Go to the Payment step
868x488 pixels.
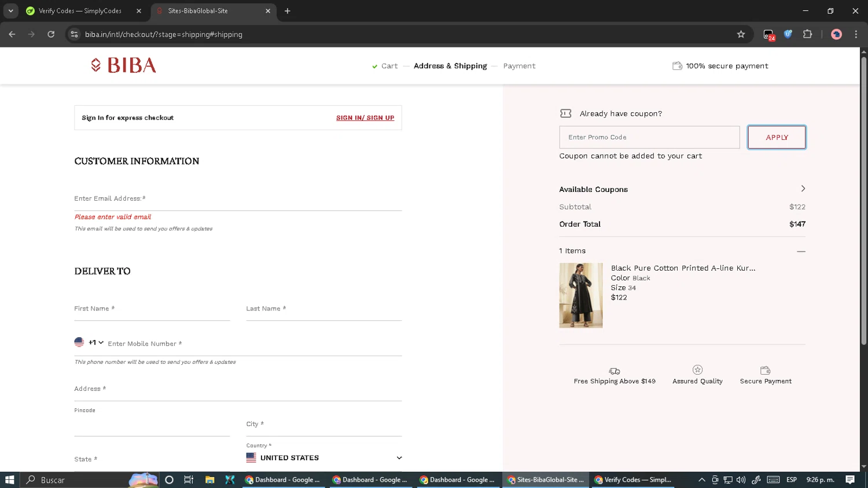(x=519, y=66)
